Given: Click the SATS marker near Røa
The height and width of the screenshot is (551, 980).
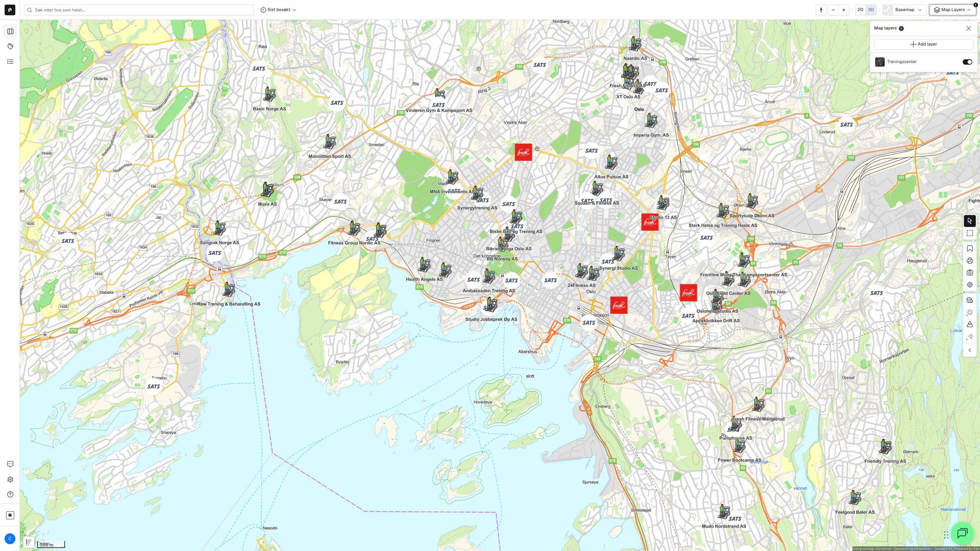Looking at the screenshot, I should pos(259,68).
